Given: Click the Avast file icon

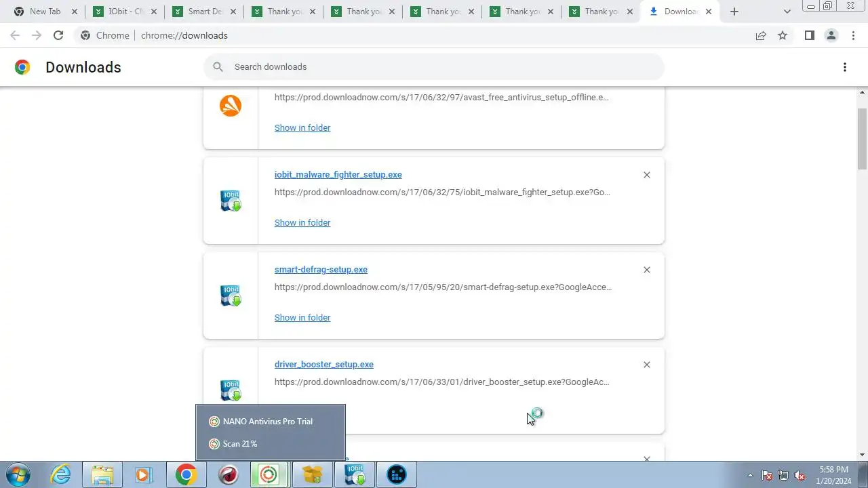Looking at the screenshot, I should (231, 105).
